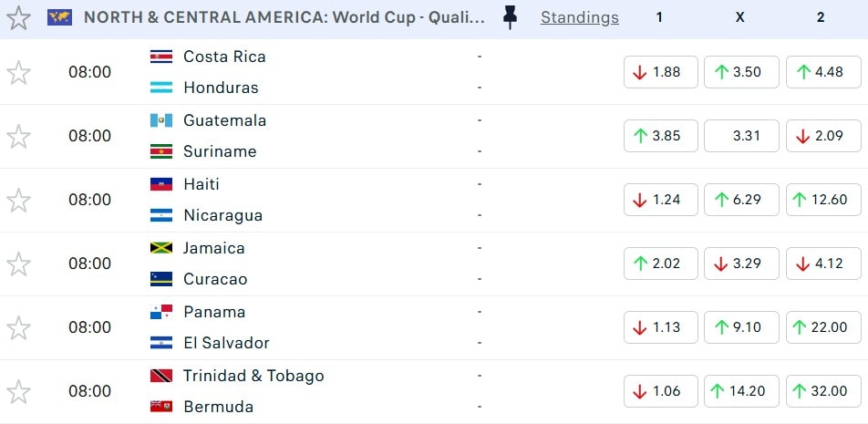Favorite the World Cup Qualification league star
The height and width of the screenshot is (424, 868).
pos(19,17)
